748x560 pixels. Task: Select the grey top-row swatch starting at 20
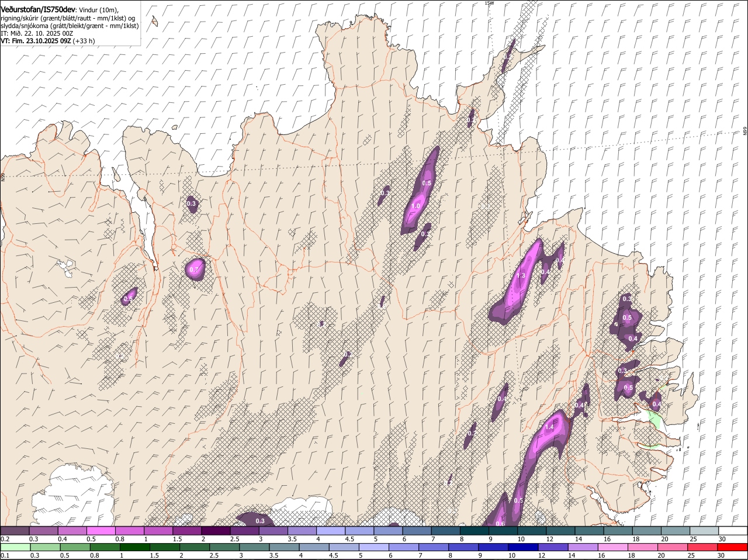676,530
